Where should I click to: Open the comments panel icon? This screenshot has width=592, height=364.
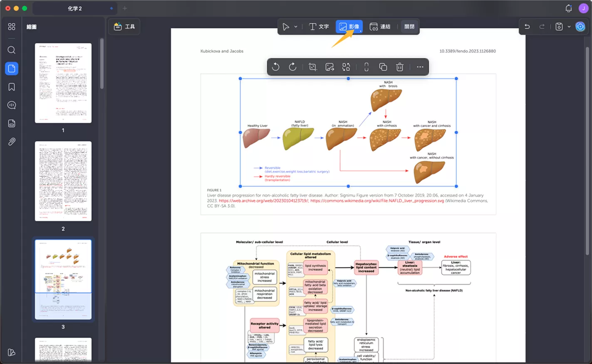tap(12, 105)
